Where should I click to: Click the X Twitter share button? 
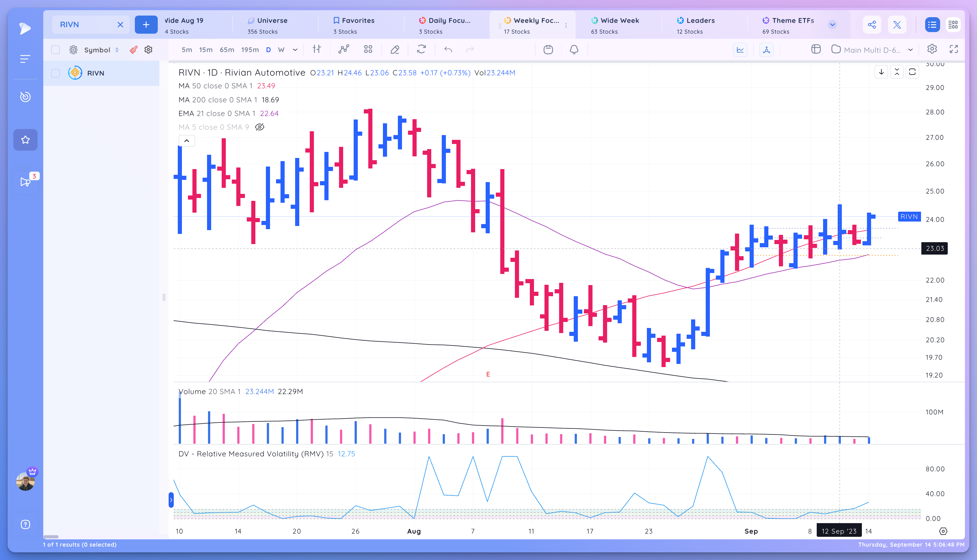tap(897, 24)
